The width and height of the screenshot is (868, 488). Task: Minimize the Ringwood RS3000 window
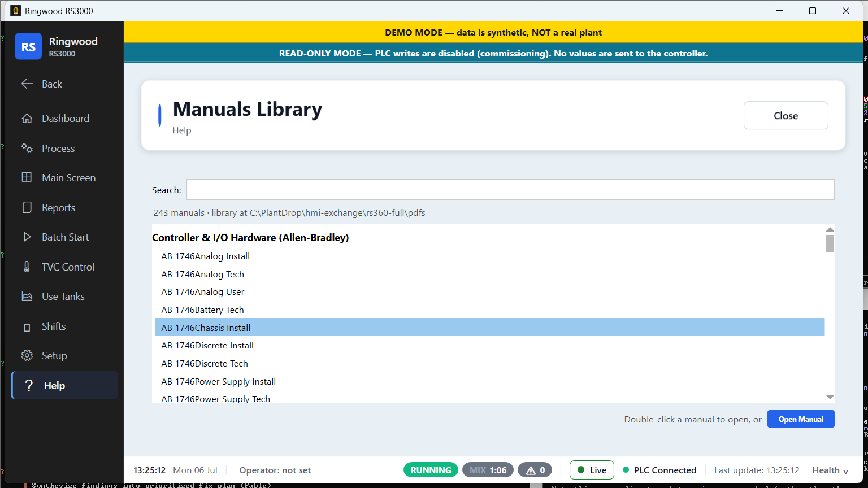point(780,11)
